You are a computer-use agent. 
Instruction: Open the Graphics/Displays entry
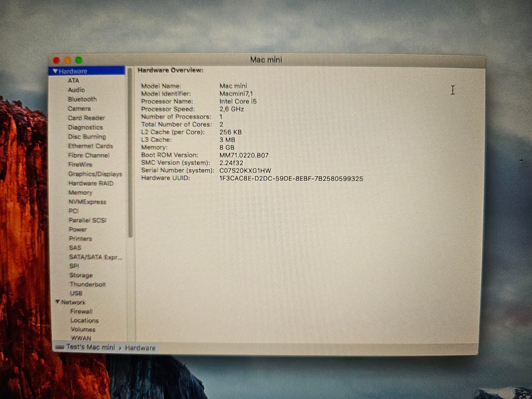click(95, 174)
